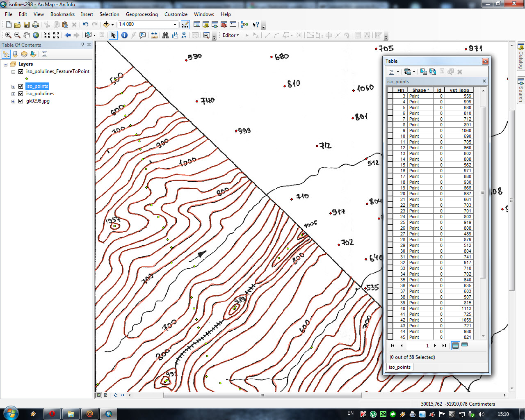
Task: Activate the Pan hand tool
Action: coord(26,35)
